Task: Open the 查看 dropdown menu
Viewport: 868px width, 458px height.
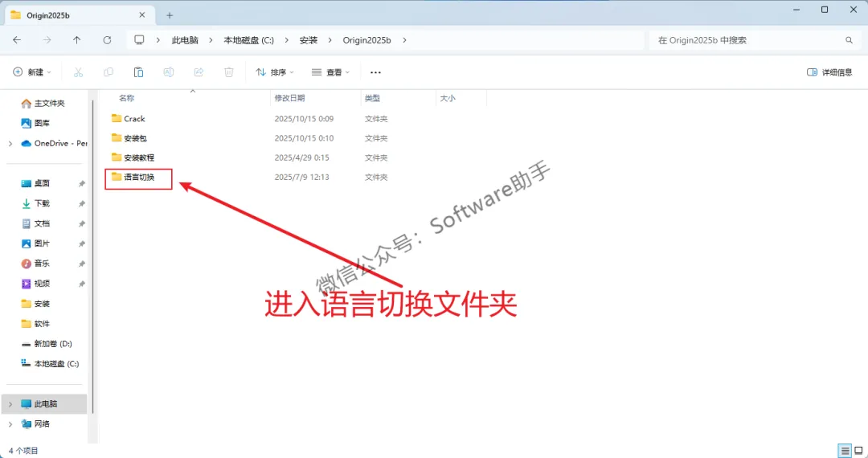Action: (331, 72)
